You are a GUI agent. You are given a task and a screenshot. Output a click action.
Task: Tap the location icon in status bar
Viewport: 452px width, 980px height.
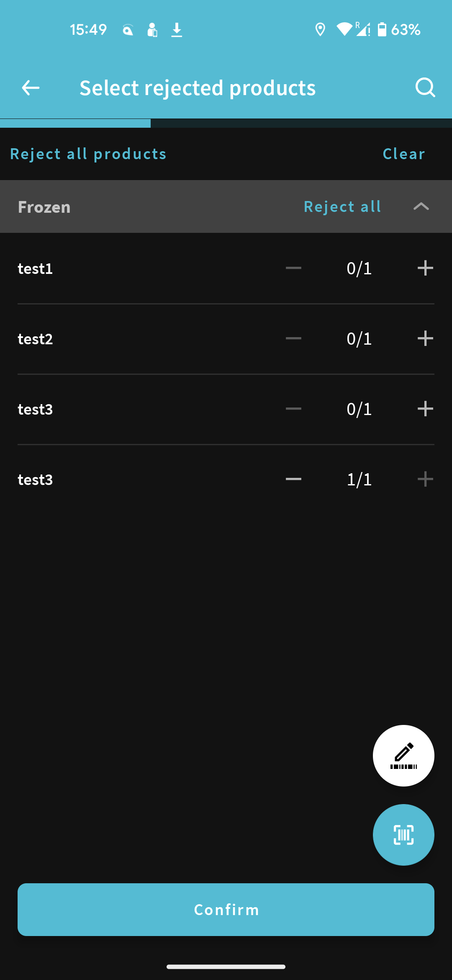pos(320,30)
